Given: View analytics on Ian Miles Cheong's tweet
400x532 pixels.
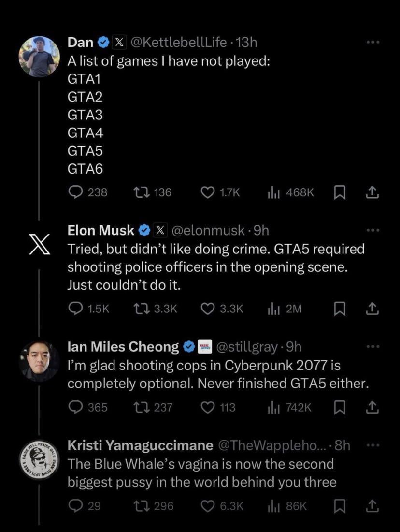Looking at the screenshot, I should pyautogui.click(x=273, y=407).
